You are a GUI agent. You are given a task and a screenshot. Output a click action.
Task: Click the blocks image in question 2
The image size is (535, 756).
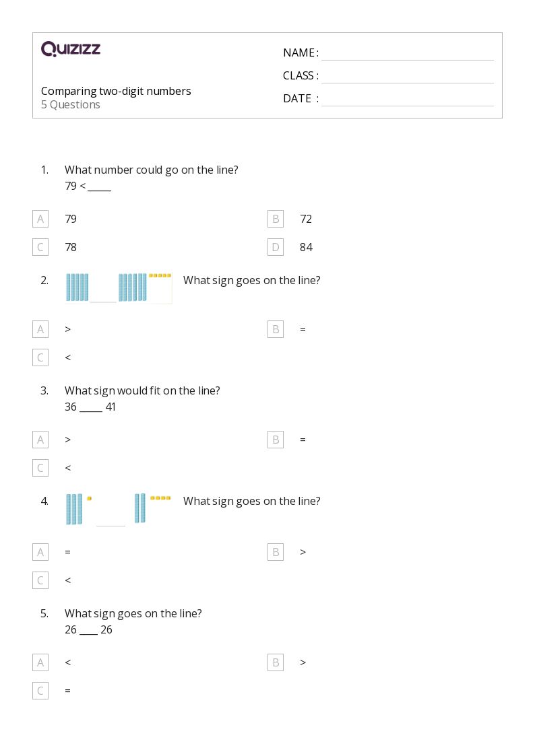[119, 287]
